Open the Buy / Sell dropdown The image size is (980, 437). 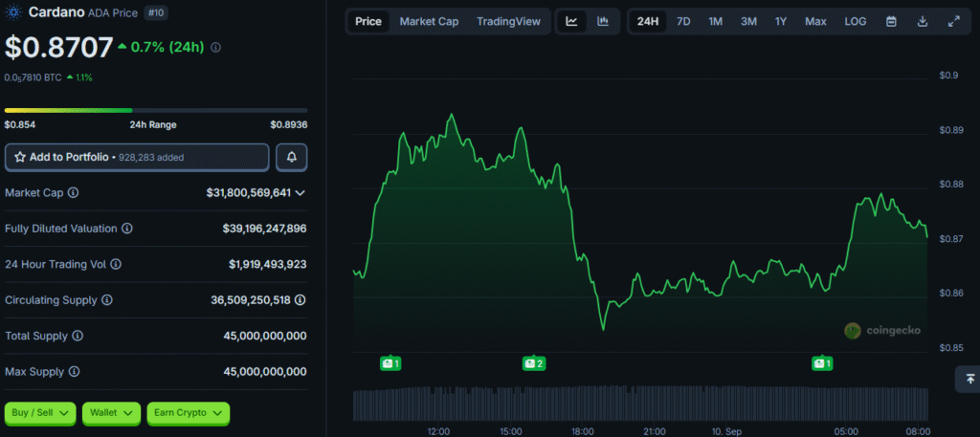pyautogui.click(x=40, y=413)
